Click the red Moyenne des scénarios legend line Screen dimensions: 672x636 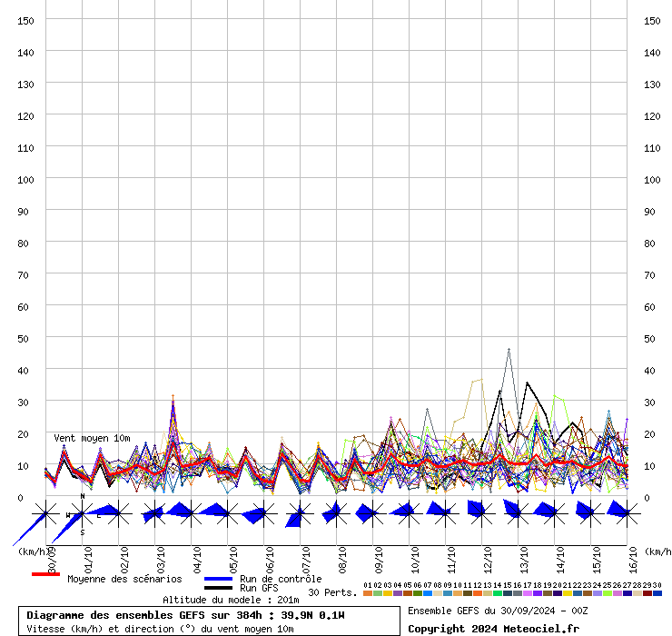[x=45, y=575]
